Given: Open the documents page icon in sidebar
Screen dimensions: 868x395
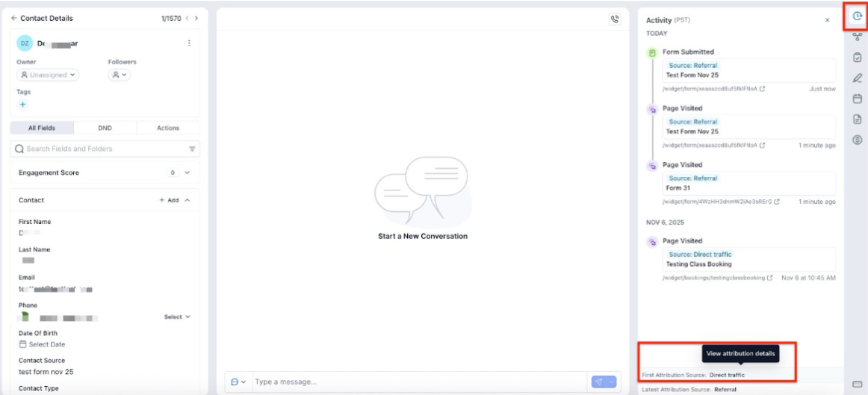Looking at the screenshot, I should pyautogui.click(x=857, y=119).
